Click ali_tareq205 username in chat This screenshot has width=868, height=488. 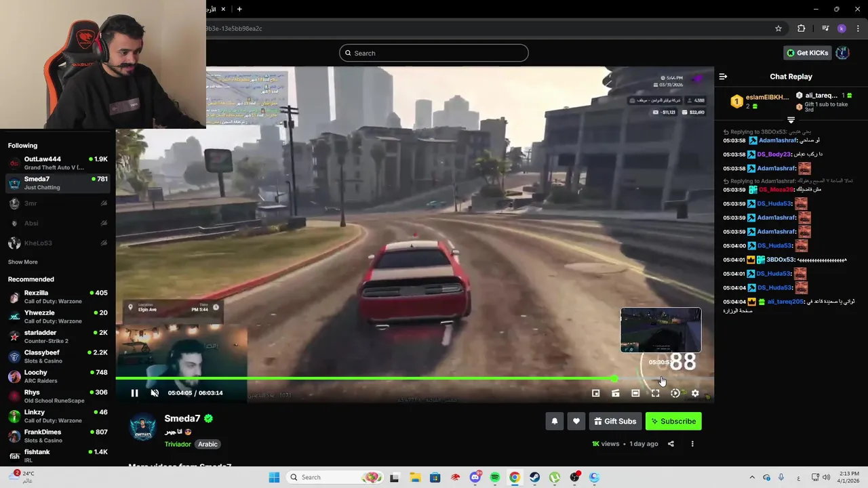click(785, 302)
